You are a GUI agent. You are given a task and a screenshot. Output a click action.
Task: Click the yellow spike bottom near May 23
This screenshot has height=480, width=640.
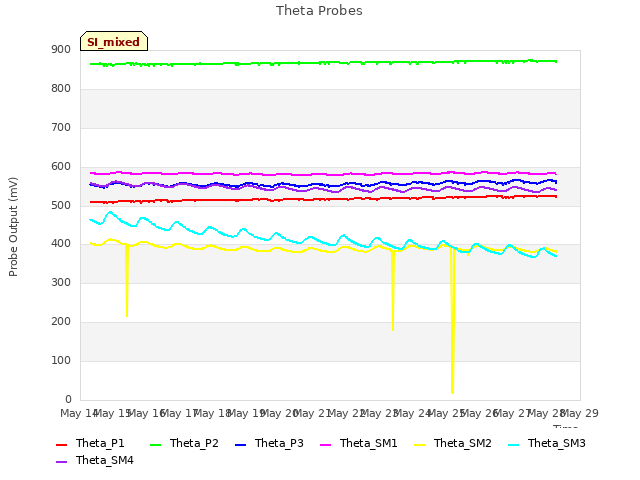point(393,329)
